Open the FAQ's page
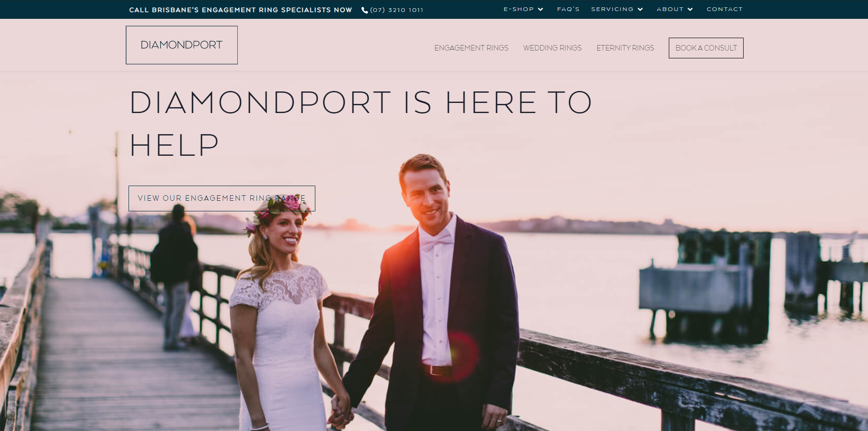This screenshot has width=868, height=431. pyautogui.click(x=568, y=9)
